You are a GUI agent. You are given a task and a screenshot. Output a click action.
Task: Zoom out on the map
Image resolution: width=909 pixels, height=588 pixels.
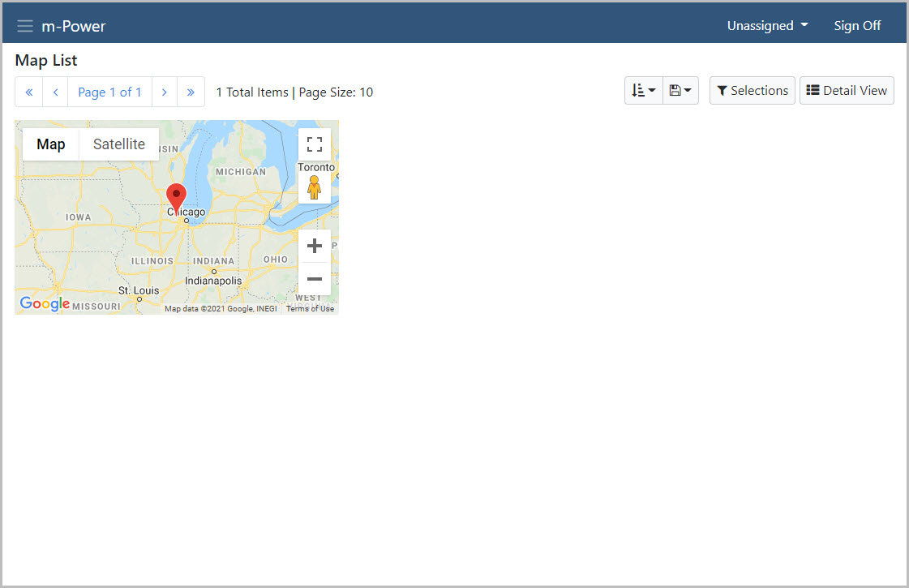[x=314, y=279]
